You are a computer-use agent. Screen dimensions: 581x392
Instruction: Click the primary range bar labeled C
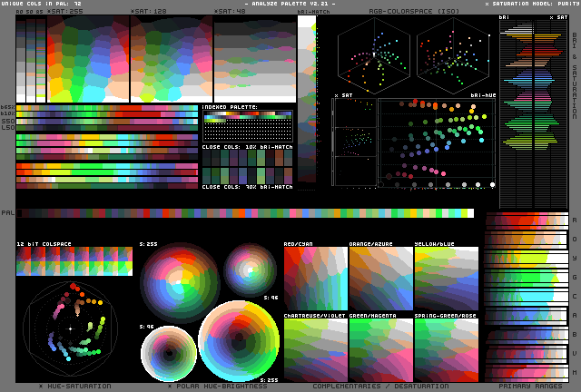pyautogui.click(x=527, y=297)
